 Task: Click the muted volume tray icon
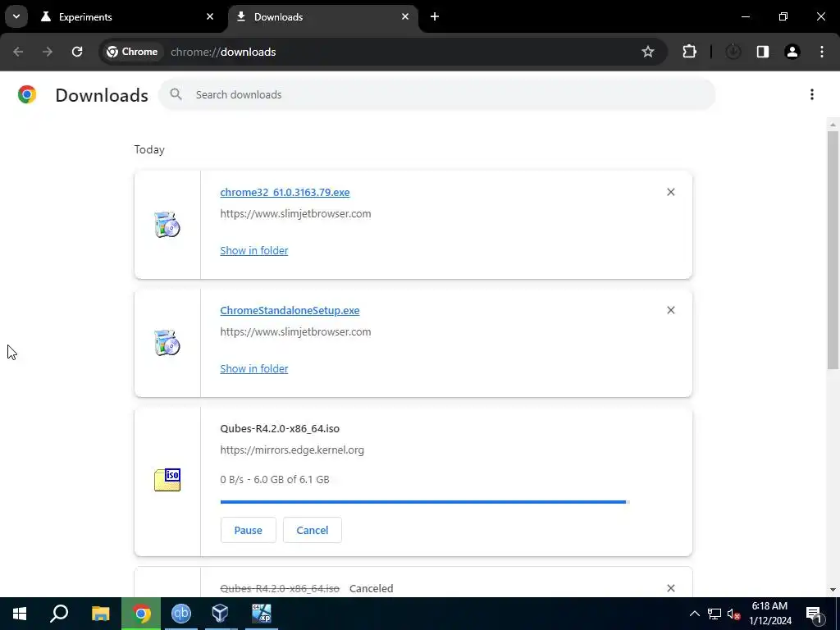pyautogui.click(x=733, y=614)
